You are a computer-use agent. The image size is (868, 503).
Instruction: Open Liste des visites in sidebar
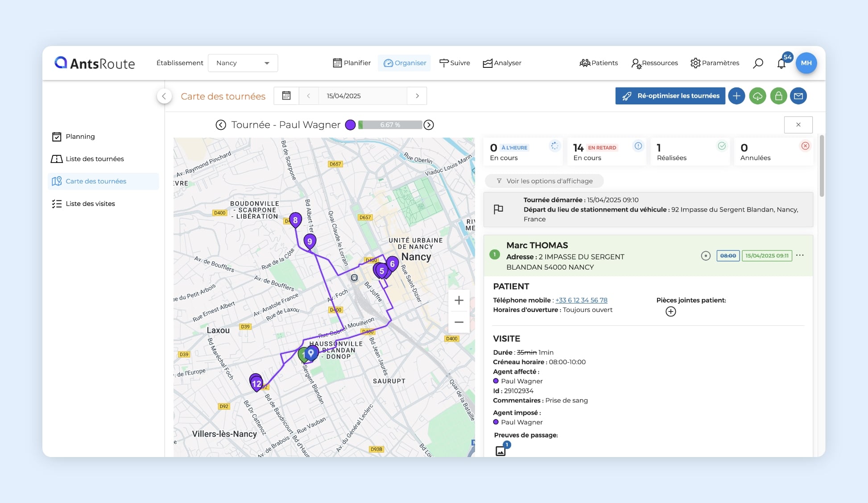(x=90, y=204)
